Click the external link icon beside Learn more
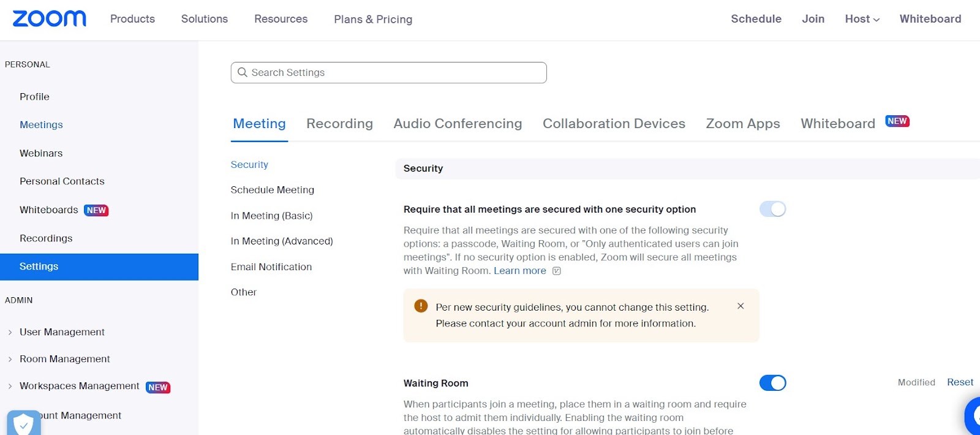The height and width of the screenshot is (435, 980). tap(556, 271)
